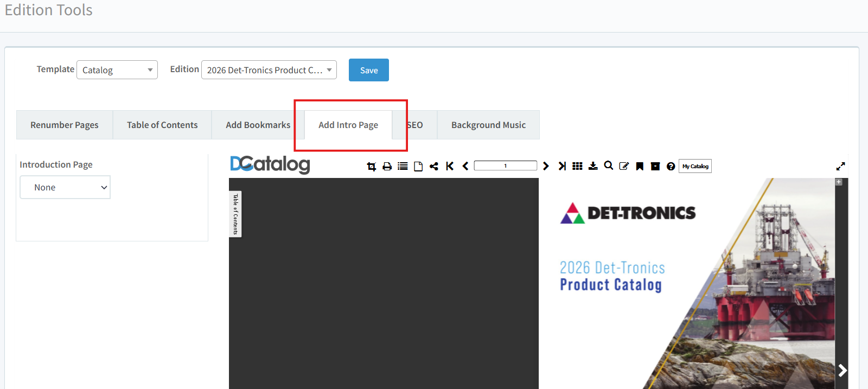
Task: Toggle fullscreen with the expand arrows
Action: [x=840, y=167]
